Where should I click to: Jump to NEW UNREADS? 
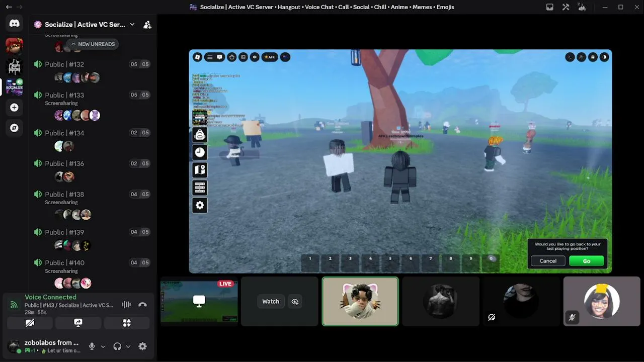click(x=93, y=44)
